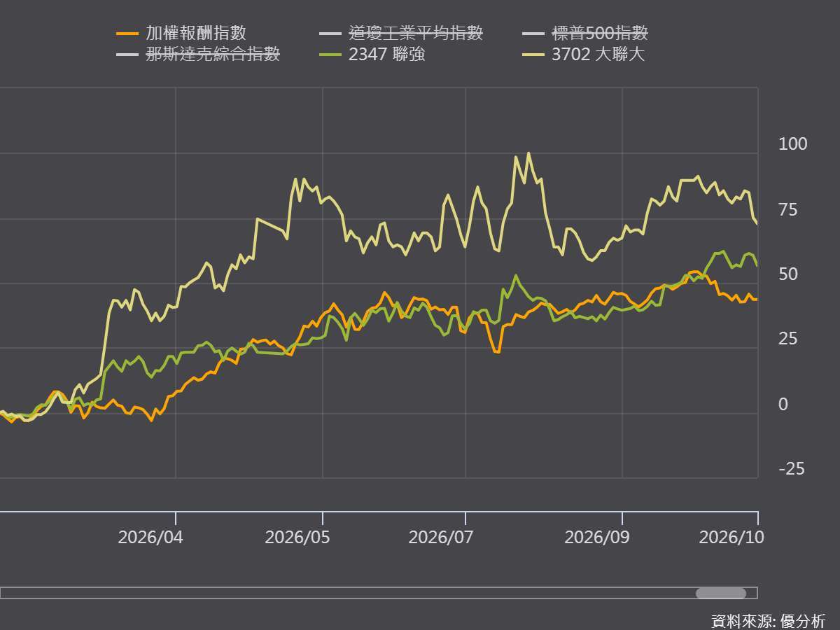Click the 2026/05 x-axis date label
840x630 pixels.
(x=297, y=538)
